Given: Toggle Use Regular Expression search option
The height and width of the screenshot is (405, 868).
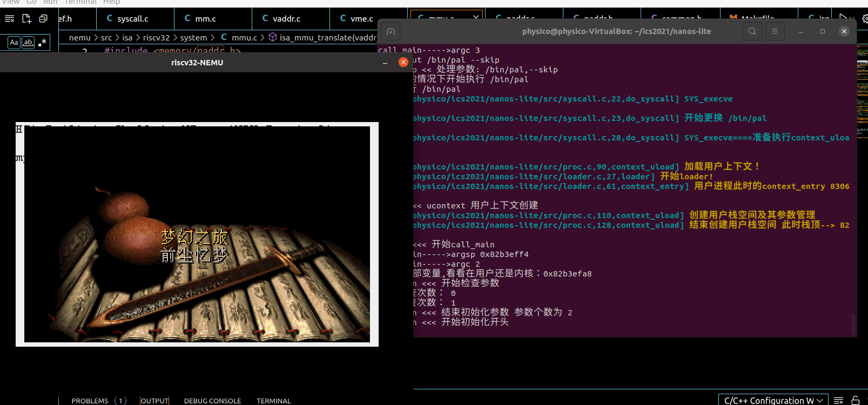Looking at the screenshot, I should 42,42.
